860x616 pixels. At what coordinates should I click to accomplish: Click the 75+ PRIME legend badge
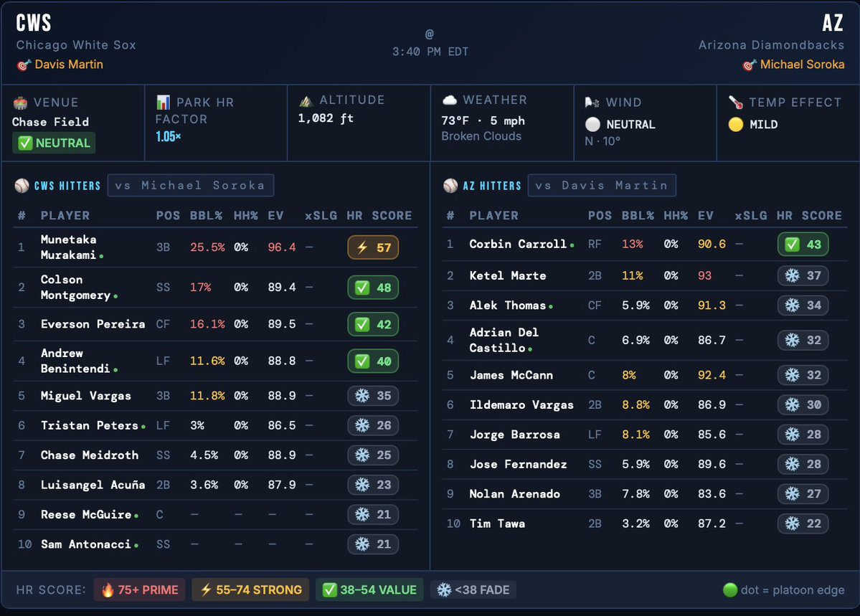139,589
